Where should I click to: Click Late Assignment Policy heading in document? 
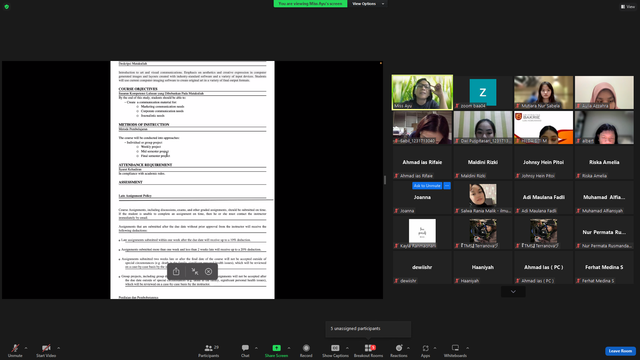click(135, 196)
